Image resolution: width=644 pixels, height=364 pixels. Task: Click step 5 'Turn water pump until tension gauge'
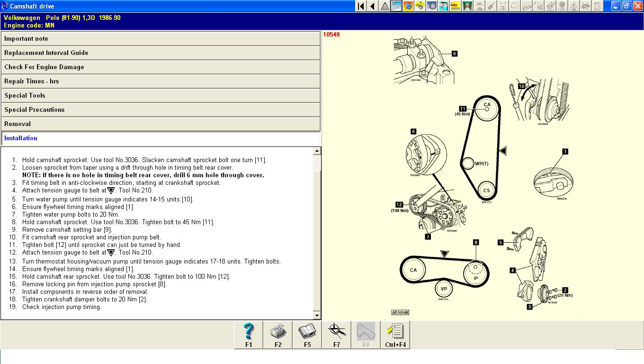(x=108, y=200)
